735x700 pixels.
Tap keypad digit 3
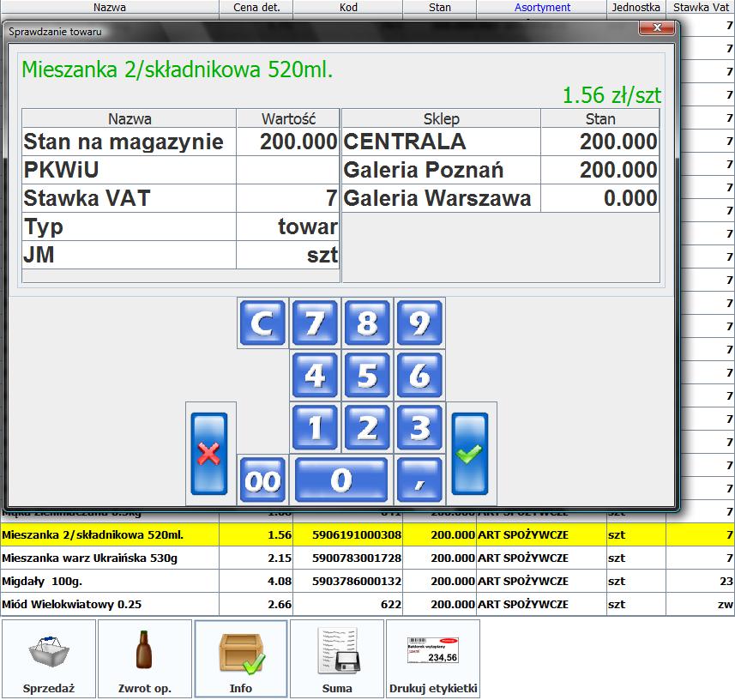pyautogui.click(x=419, y=427)
